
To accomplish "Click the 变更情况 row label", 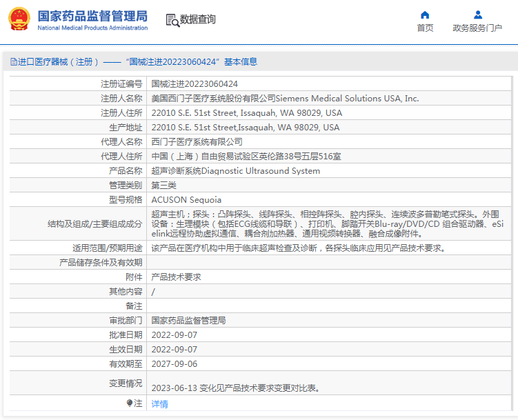I will click(126, 383).
